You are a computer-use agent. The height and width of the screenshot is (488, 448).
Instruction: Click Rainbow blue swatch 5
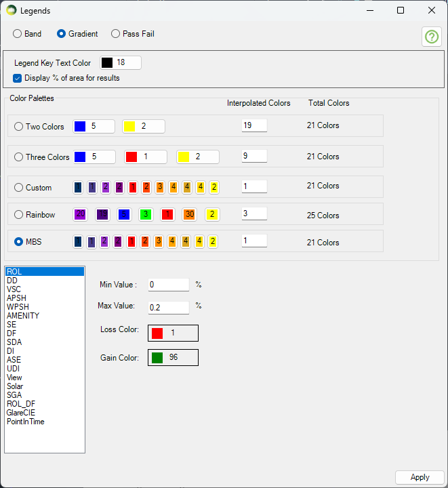coord(124,214)
